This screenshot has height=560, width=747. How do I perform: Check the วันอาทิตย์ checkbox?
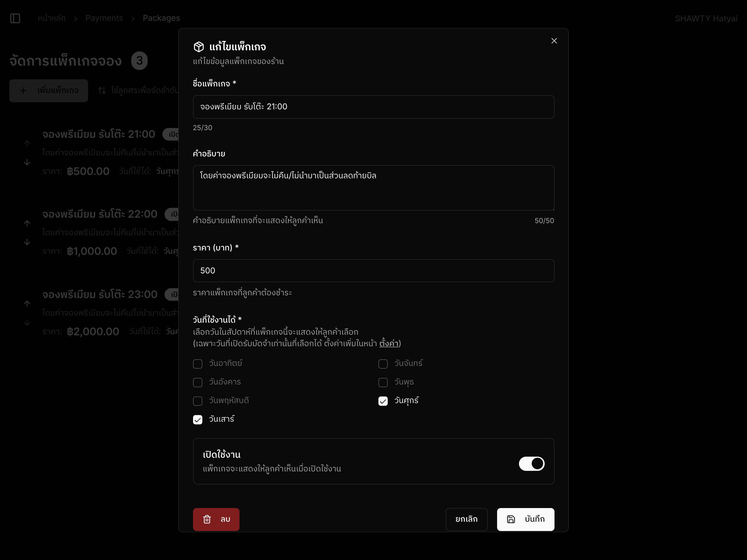(x=198, y=364)
